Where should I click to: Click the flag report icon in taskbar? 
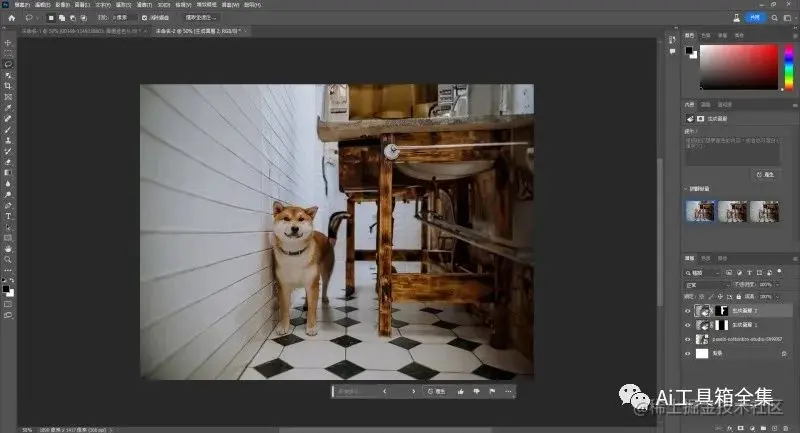click(x=492, y=392)
